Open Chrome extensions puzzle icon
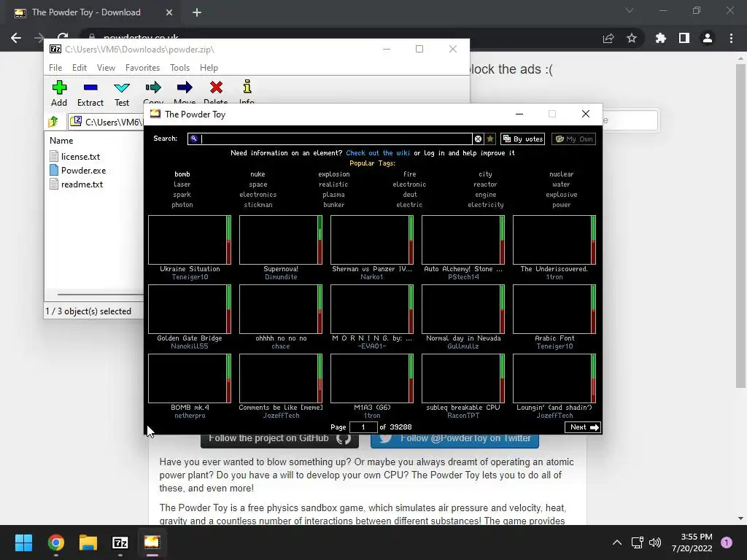This screenshot has width=747, height=560. point(661,38)
